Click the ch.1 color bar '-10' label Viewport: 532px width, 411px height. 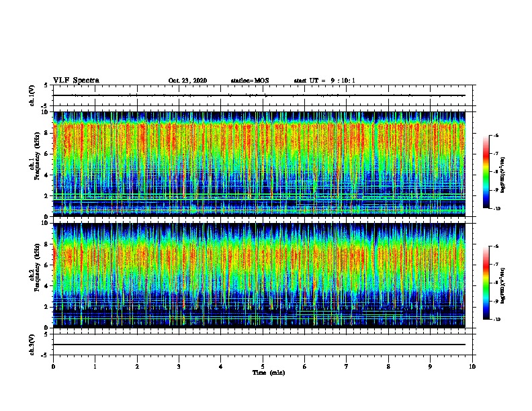click(496, 208)
